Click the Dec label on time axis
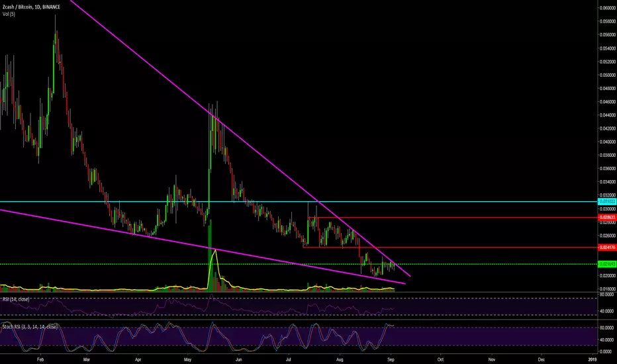This screenshot has width=617, height=364. [542, 359]
